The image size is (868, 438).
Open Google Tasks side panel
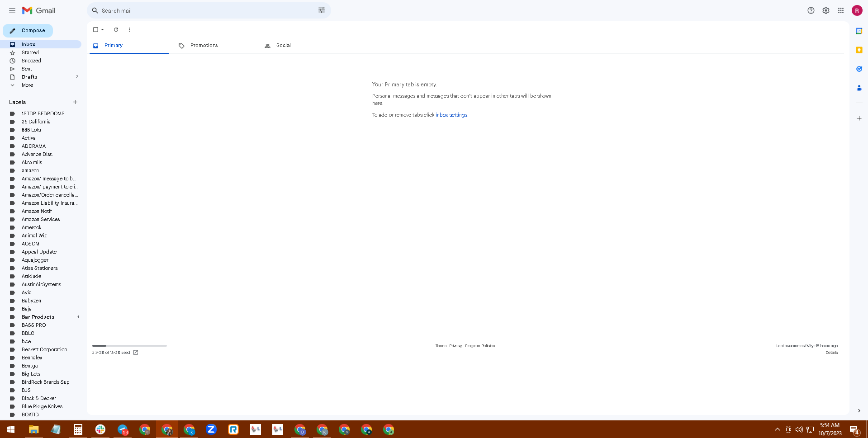click(859, 69)
